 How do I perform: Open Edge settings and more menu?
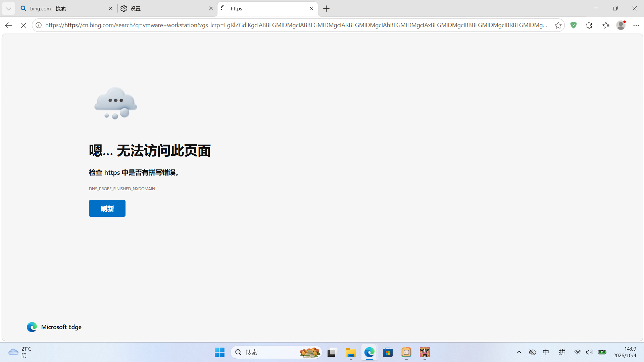pos(636,25)
